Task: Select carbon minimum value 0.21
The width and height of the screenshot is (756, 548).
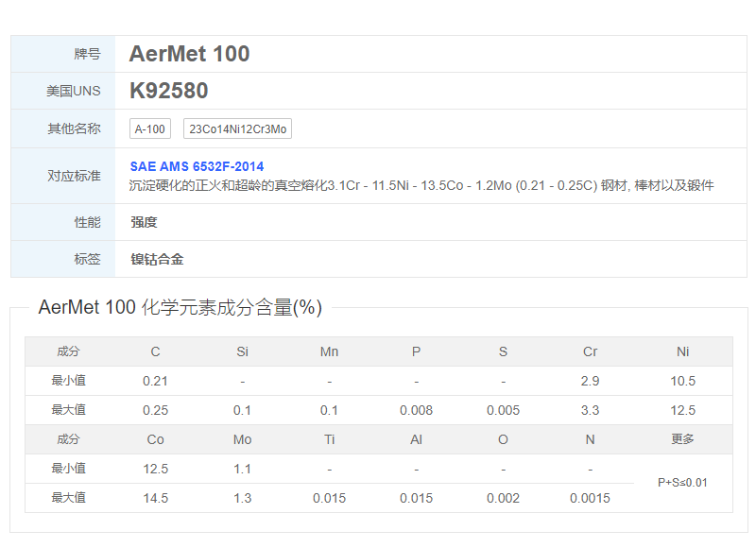Action: click(155, 382)
